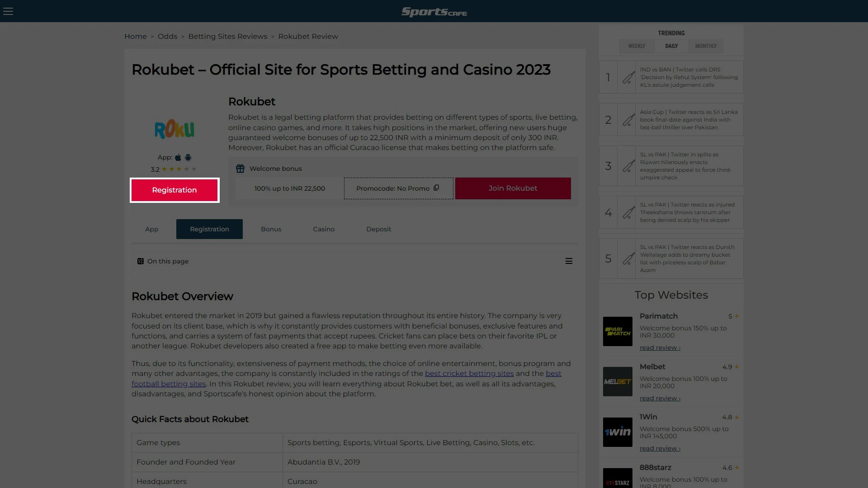The height and width of the screenshot is (488, 868).
Task: Click 100% up to INR 22,500 text
Action: [x=290, y=188]
